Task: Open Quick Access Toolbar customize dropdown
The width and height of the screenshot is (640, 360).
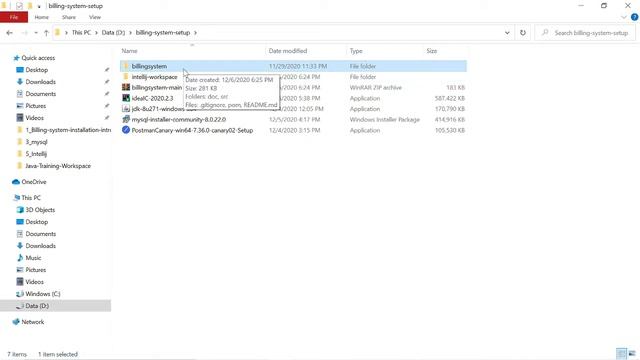Action: 39,6
